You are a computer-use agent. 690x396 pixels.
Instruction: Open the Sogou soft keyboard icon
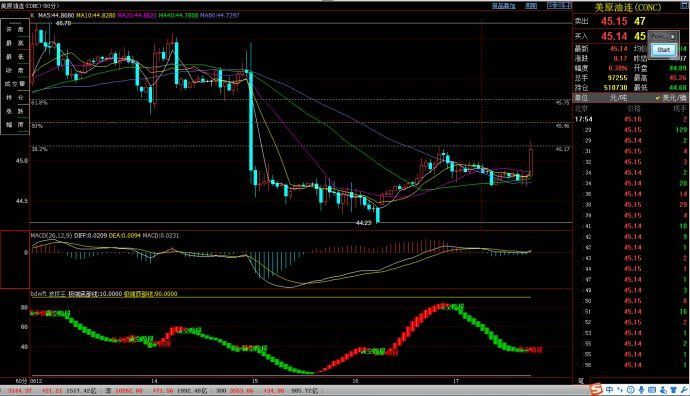652,390
